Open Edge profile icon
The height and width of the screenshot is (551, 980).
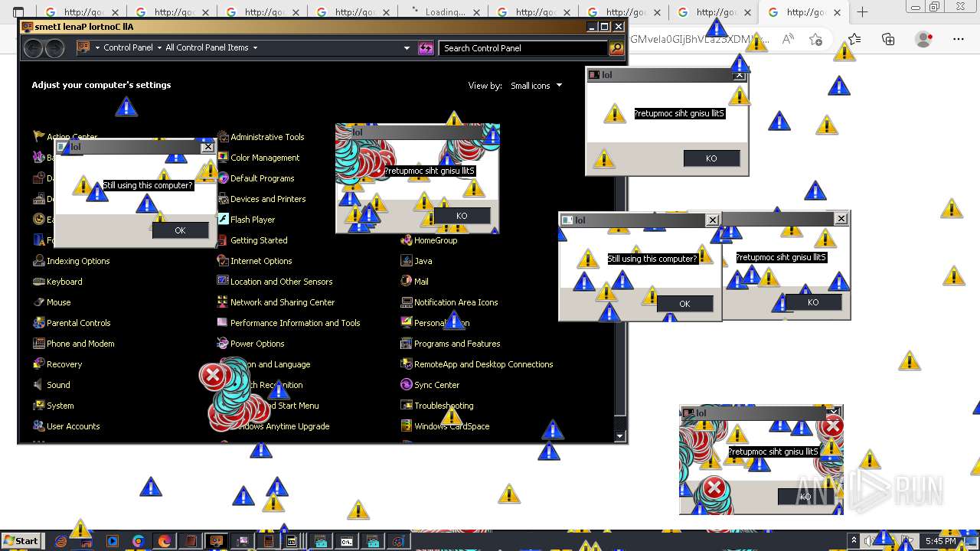(x=924, y=39)
